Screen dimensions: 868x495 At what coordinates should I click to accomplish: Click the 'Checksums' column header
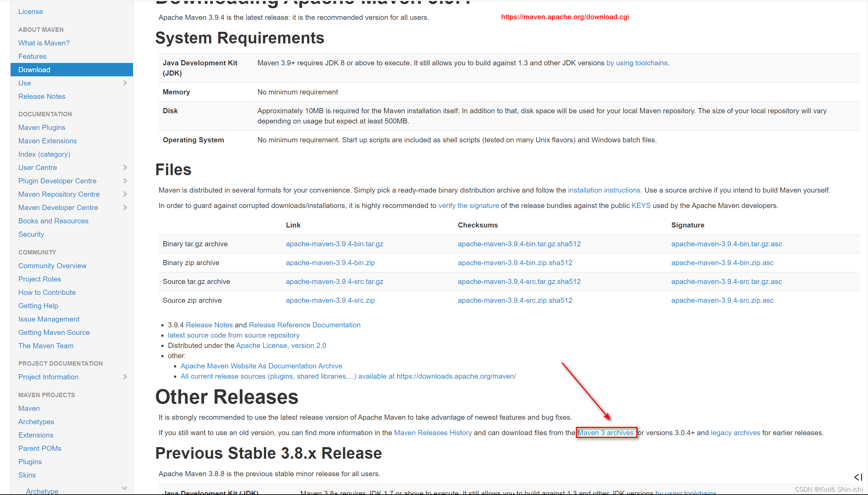click(478, 225)
